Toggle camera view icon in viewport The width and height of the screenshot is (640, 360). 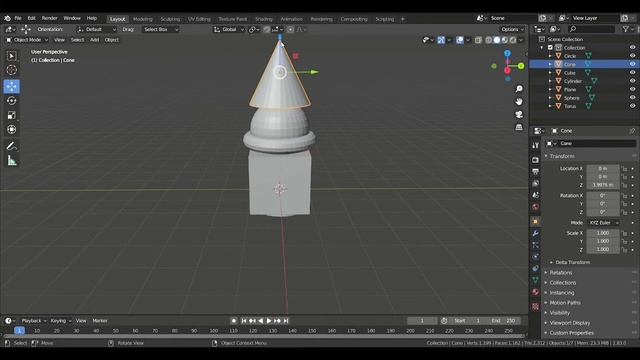click(519, 114)
